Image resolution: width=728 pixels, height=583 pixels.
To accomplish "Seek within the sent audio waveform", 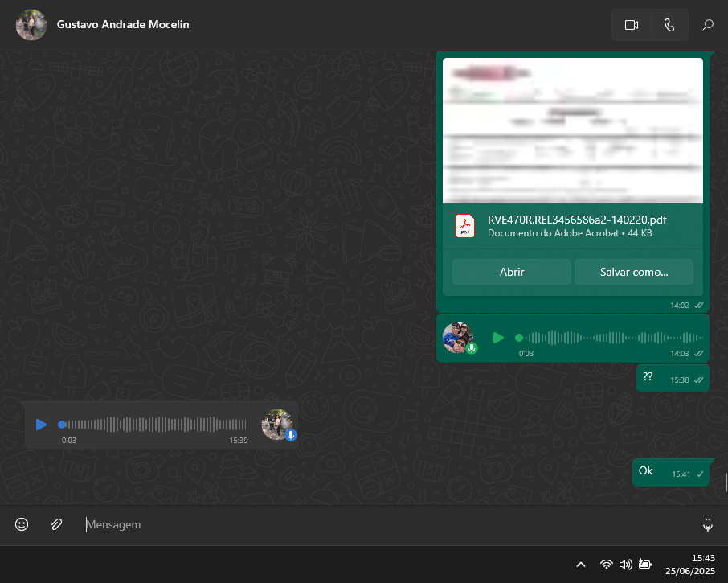I will pyautogui.click(x=611, y=338).
